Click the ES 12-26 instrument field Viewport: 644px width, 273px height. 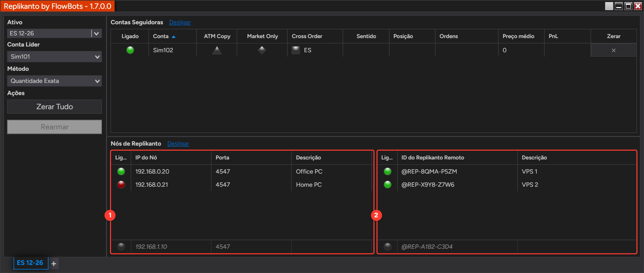click(x=49, y=33)
